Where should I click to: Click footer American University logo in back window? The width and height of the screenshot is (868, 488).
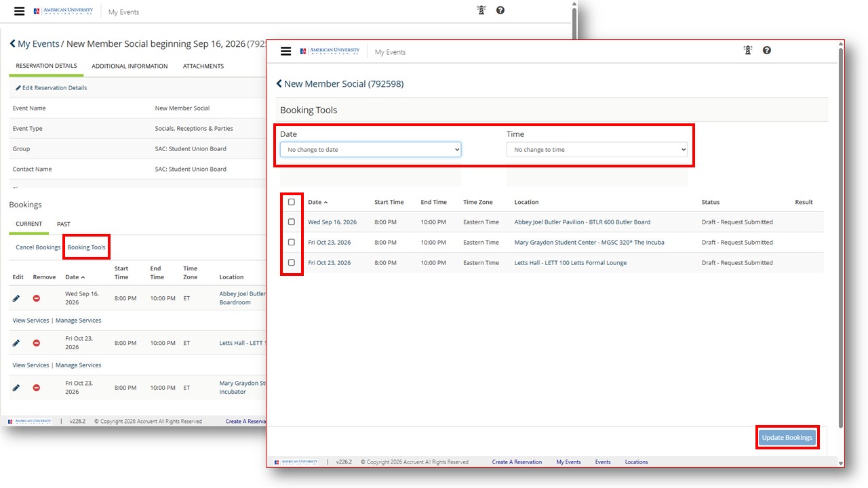[x=29, y=421]
